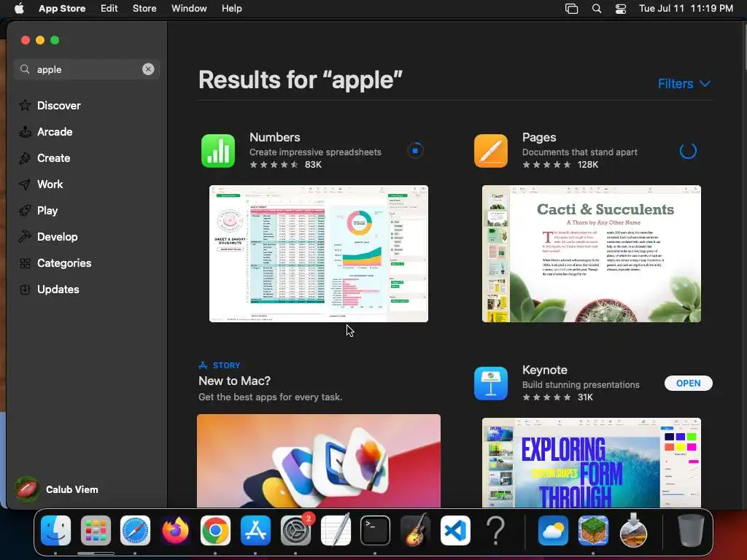Screen dimensions: 747x560
Task: Open the App Store menu
Action: 62,8
